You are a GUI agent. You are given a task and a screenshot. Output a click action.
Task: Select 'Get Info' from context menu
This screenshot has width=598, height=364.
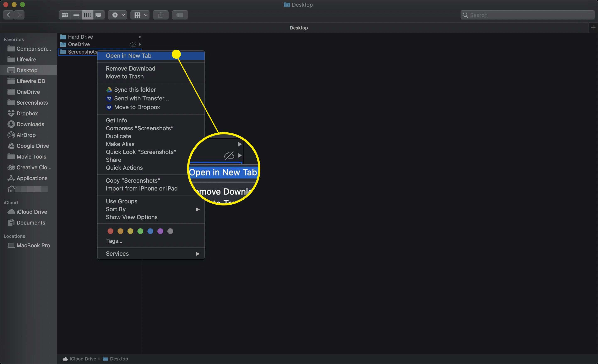pyautogui.click(x=117, y=120)
